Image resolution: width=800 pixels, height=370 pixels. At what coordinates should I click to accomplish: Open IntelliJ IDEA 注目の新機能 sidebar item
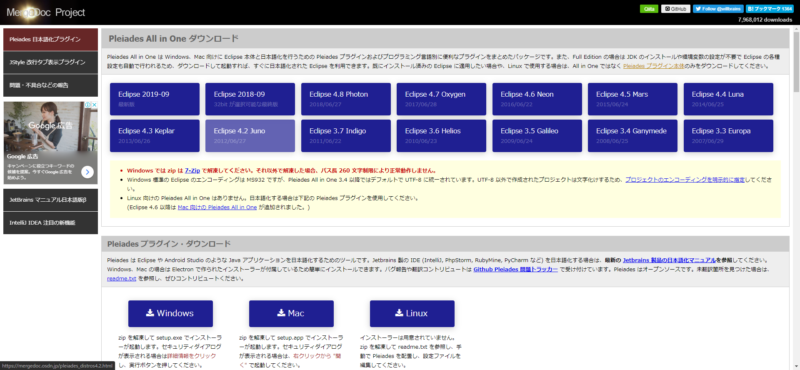(x=51, y=223)
